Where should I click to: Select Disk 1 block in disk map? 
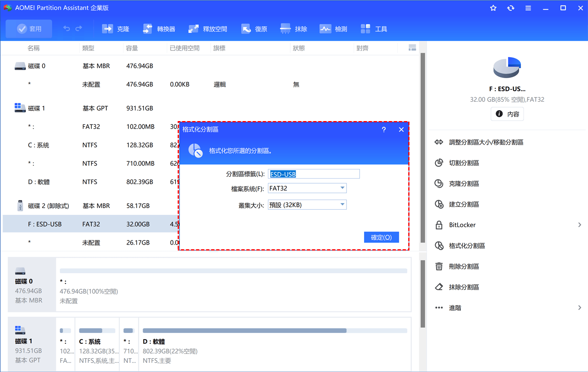point(32,345)
